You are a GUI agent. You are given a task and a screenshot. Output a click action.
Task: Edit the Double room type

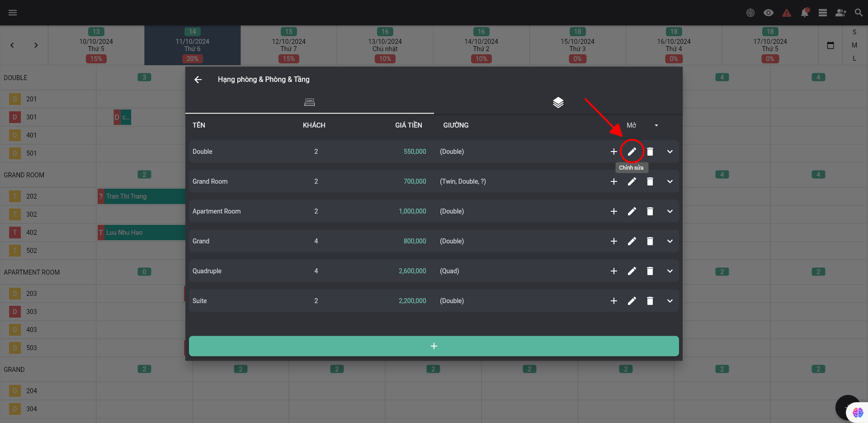tap(632, 152)
